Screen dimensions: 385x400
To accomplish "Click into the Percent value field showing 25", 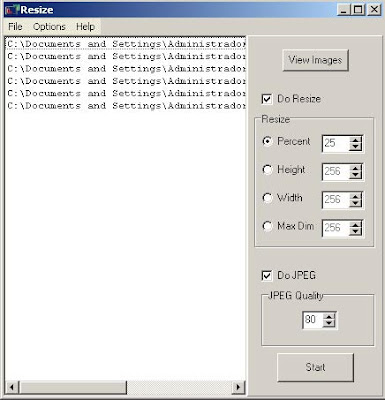I will pos(336,143).
